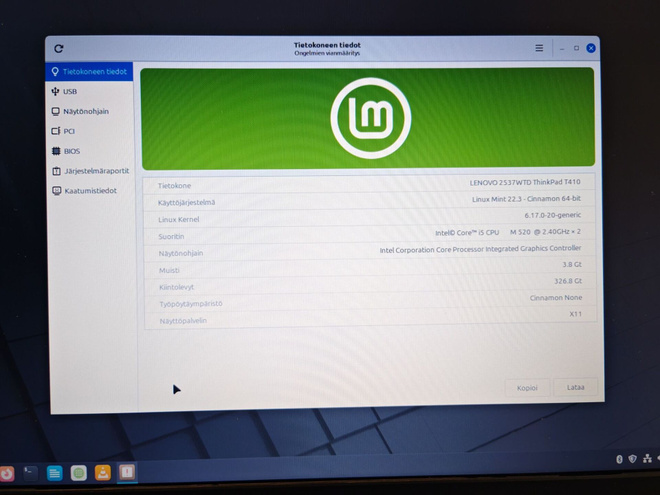Click the shield security tray icon
This screenshot has width=660, height=495.
[632, 459]
